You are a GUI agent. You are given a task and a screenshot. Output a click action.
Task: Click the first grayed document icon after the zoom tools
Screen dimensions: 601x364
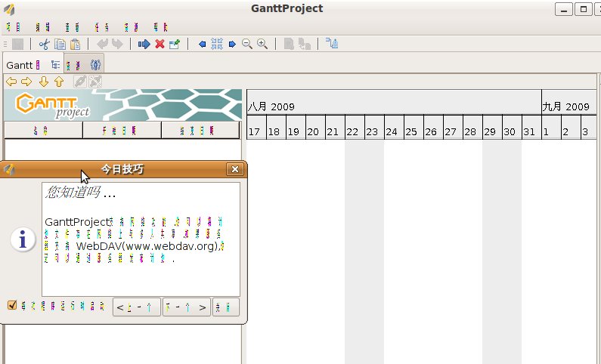tap(289, 44)
